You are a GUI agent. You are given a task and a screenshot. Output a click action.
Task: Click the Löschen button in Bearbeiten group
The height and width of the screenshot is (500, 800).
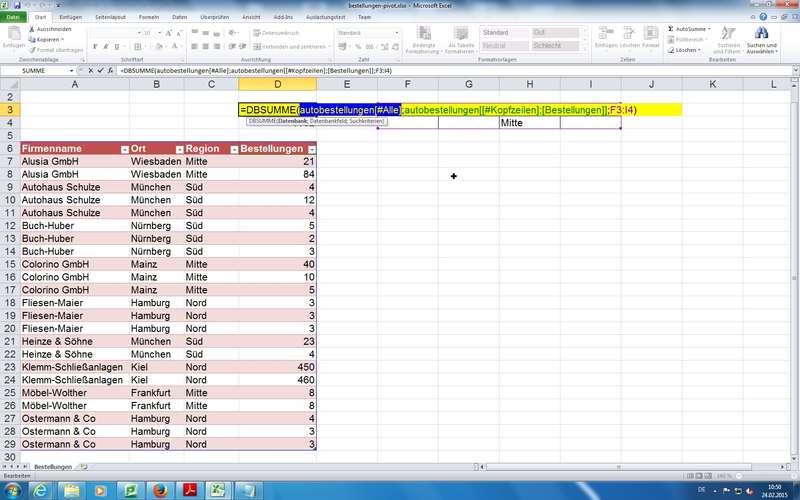tap(686, 49)
